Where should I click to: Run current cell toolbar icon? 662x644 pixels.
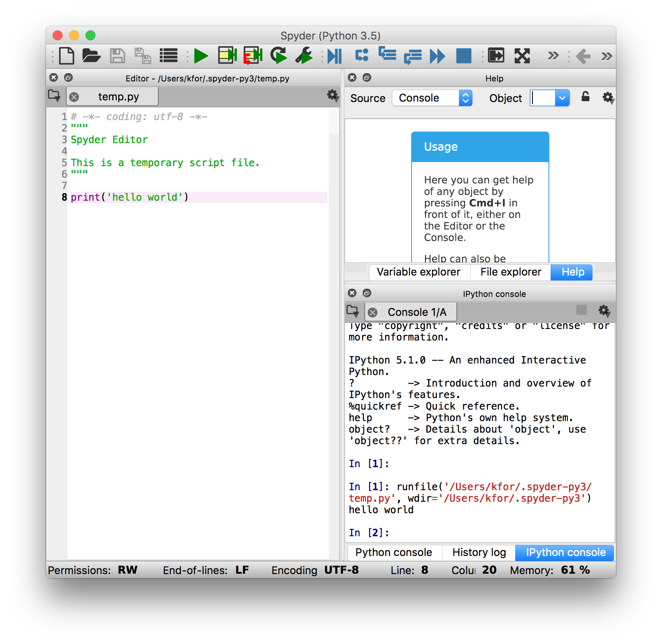(227, 56)
